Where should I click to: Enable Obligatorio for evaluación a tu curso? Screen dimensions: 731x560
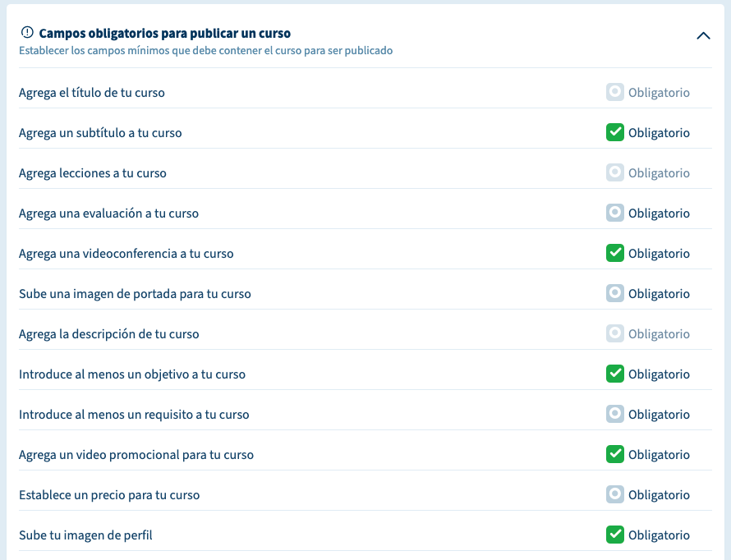point(615,213)
